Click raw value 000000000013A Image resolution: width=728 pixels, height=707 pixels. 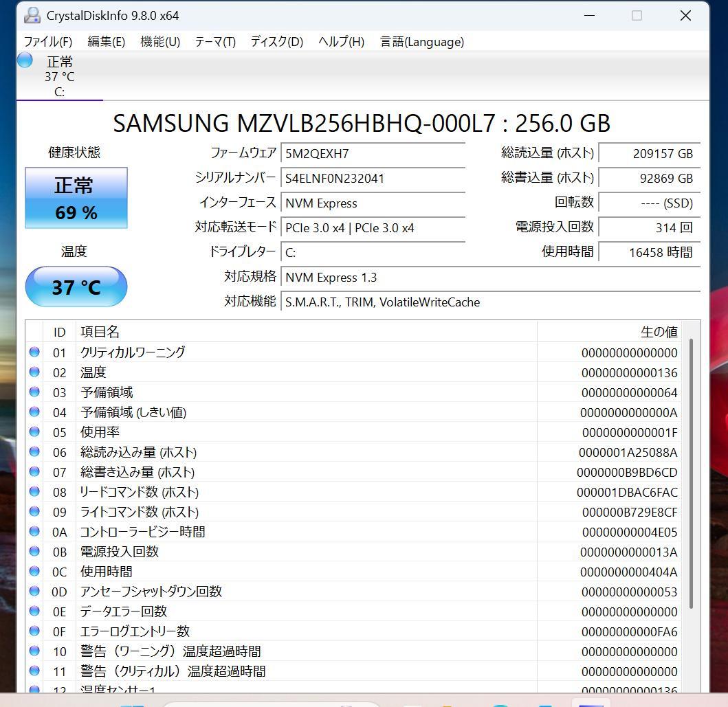click(x=629, y=552)
